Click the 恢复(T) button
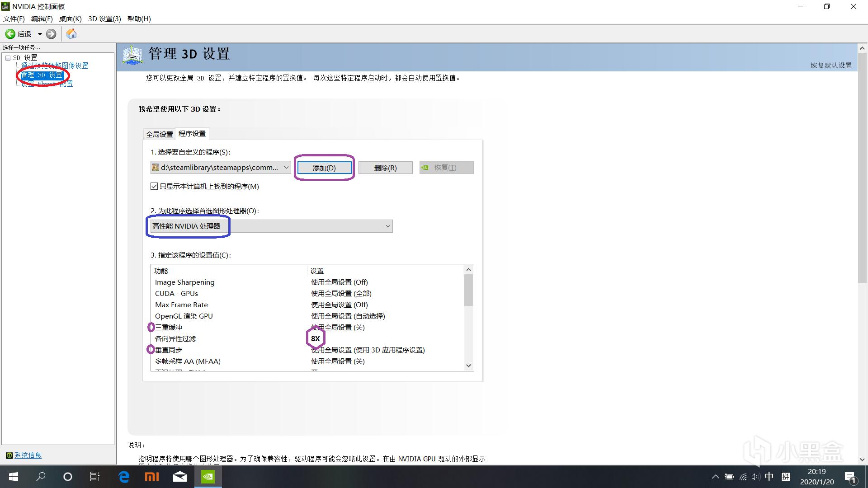868x488 pixels. click(446, 168)
